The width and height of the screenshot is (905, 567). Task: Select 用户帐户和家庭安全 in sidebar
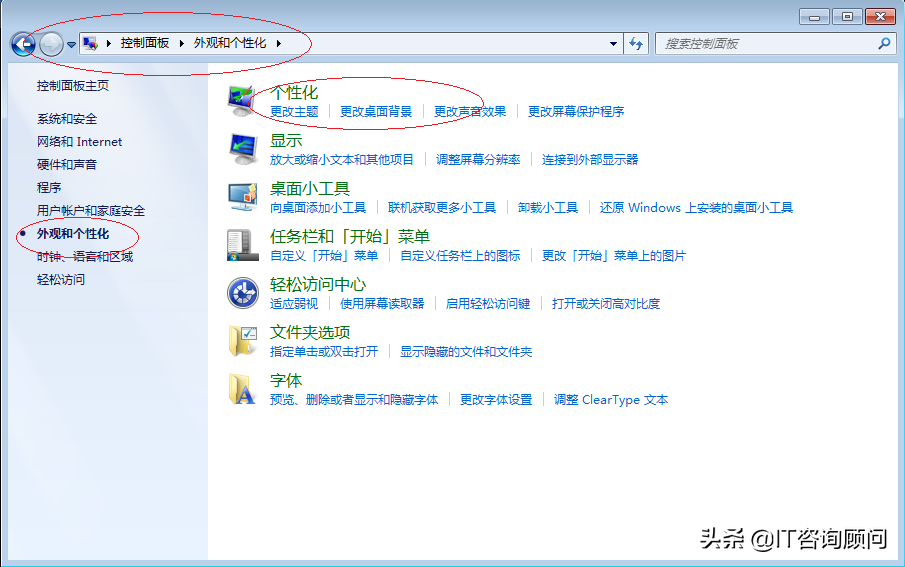click(91, 211)
